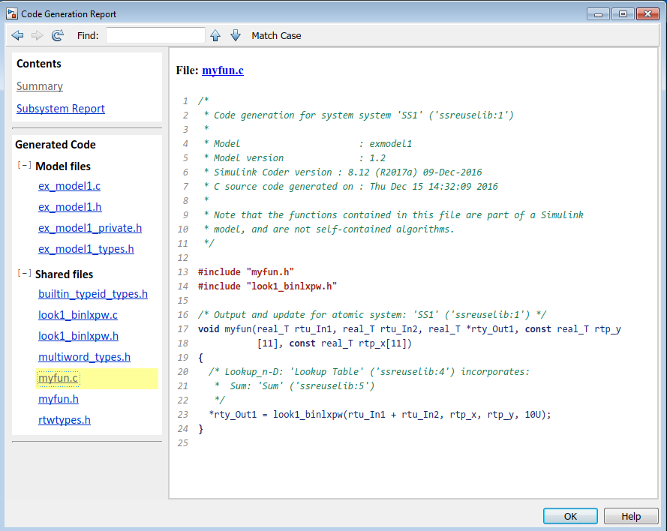
Task: Click the Simulink Coder version comment line
Action: pos(343,172)
